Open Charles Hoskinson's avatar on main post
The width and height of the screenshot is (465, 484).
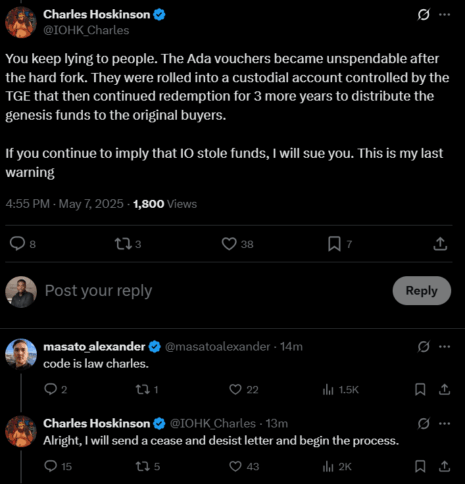click(21, 22)
